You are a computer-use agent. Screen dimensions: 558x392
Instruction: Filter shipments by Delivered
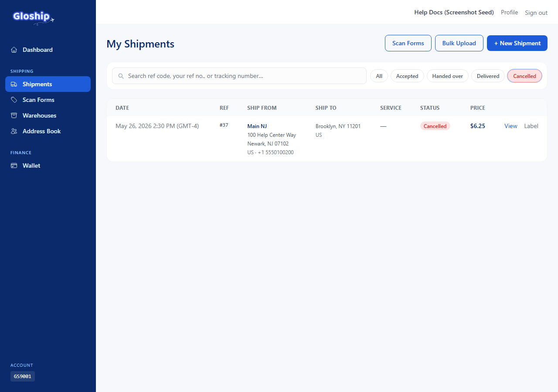[x=488, y=76]
